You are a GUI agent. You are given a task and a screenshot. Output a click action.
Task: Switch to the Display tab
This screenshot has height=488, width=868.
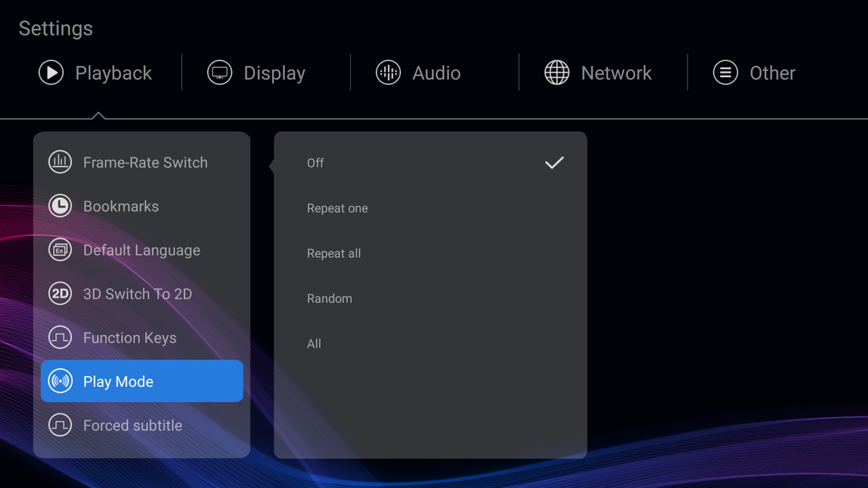coord(256,73)
